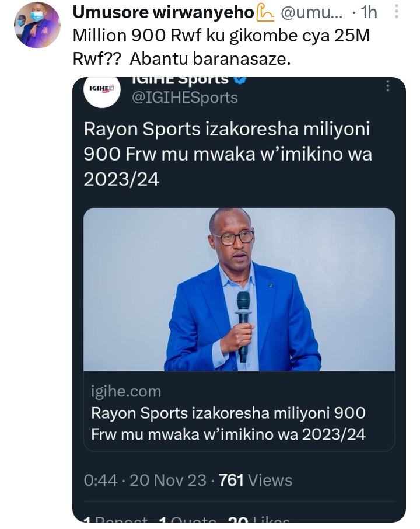Open the 20 Likes list

point(258,518)
